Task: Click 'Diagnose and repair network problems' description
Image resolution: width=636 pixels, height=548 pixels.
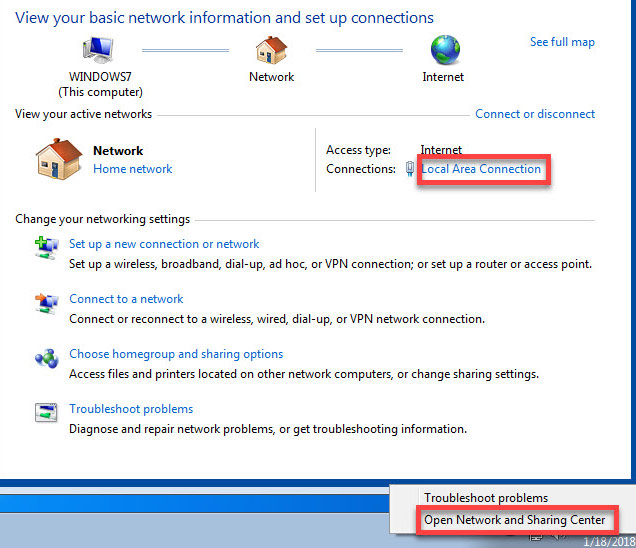Action: tap(268, 429)
